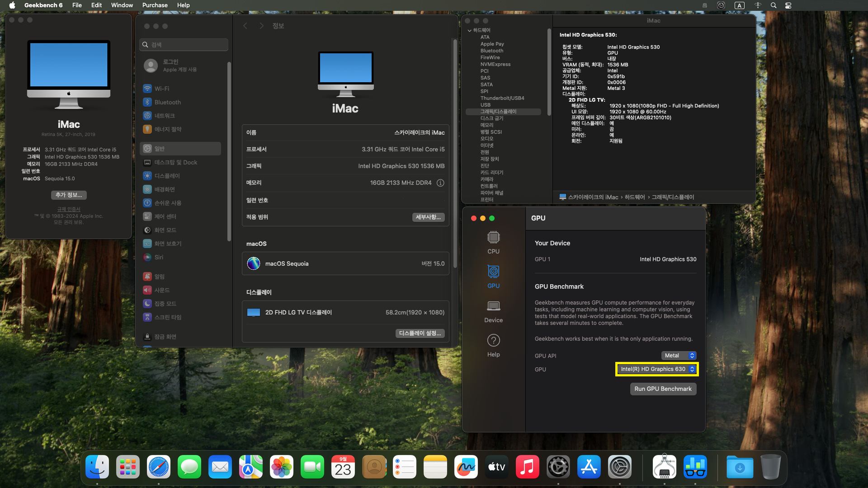Select 메모리 in System Information sidebar

coord(487,125)
